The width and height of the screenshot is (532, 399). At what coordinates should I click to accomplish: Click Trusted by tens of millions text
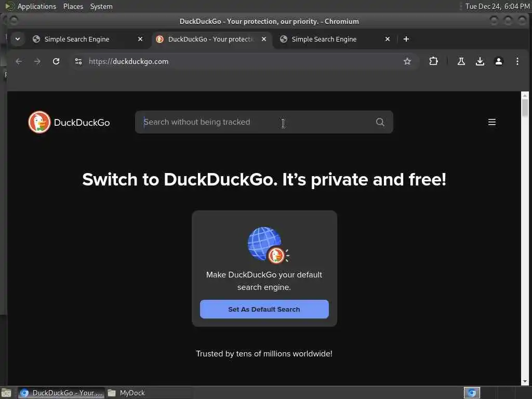[264, 353]
